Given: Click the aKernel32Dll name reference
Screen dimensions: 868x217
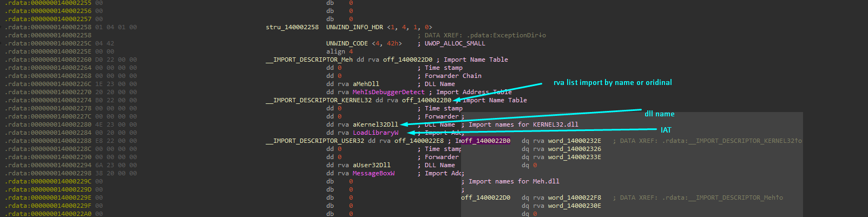Looking at the screenshot, I should point(376,124).
